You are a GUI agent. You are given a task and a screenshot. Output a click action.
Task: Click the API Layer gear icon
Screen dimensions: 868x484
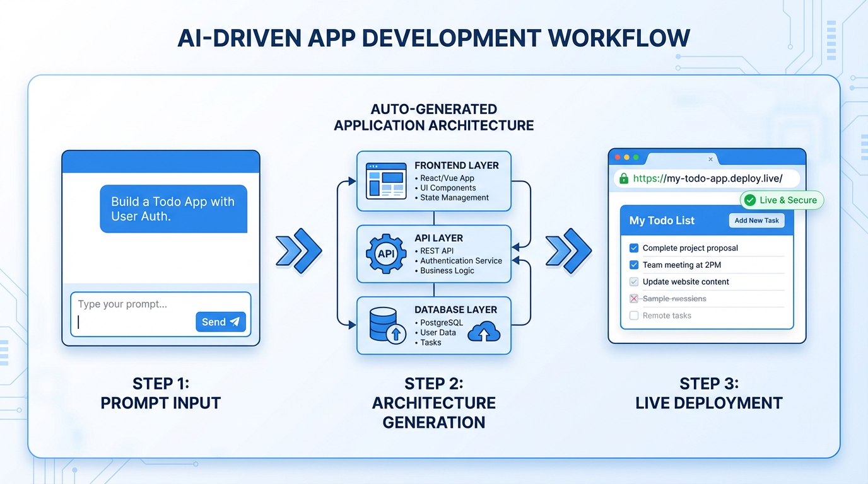[386, 254]
